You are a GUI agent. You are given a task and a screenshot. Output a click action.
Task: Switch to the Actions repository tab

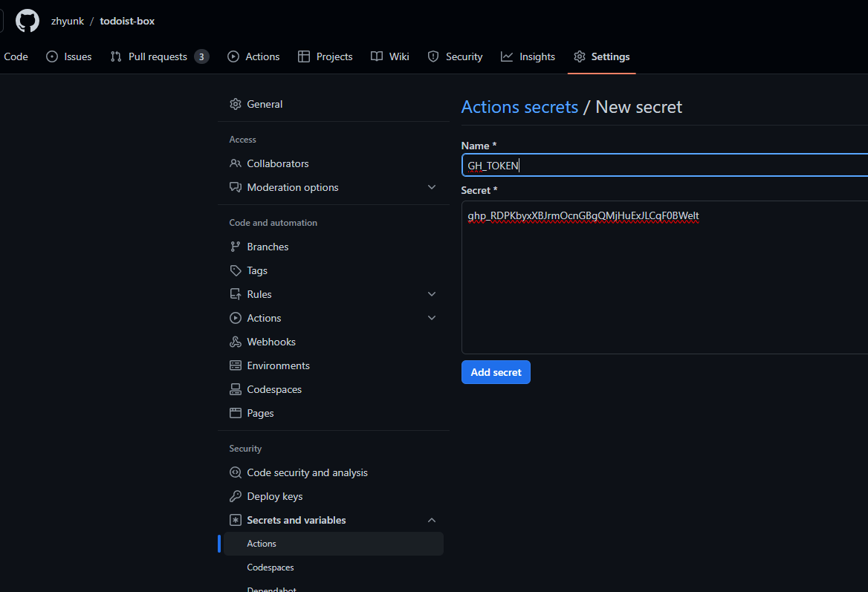(x=253, y=56)
